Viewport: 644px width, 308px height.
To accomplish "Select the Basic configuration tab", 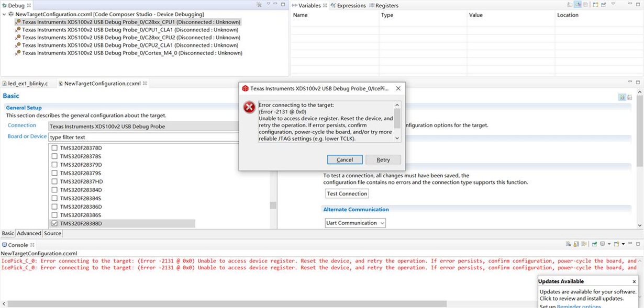I will pyautogui.click(x=8, y=233).
